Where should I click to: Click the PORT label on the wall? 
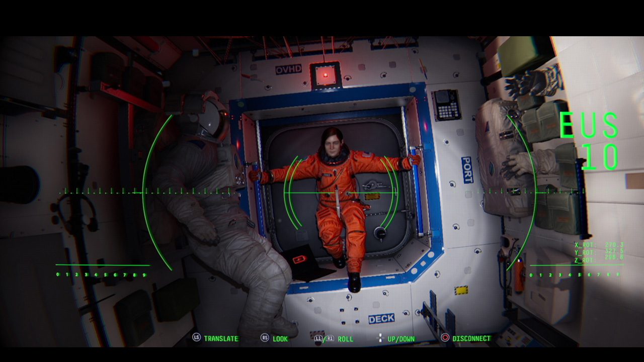(467, 170)
